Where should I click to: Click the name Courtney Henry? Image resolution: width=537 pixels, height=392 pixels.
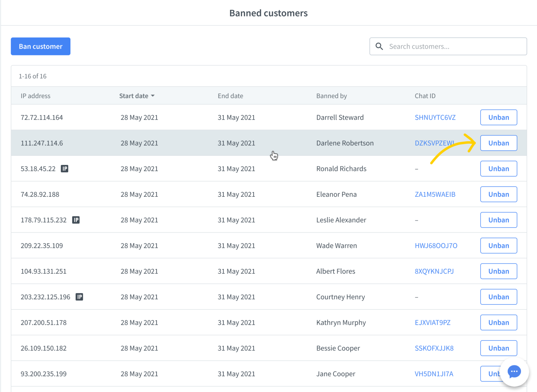(x=340, y=297)
